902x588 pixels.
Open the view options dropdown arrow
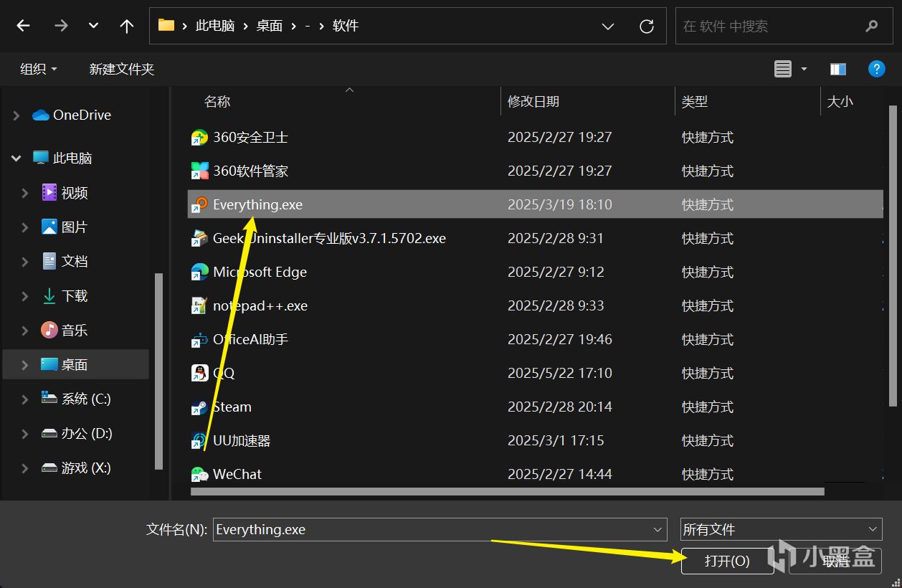point(804,69)
